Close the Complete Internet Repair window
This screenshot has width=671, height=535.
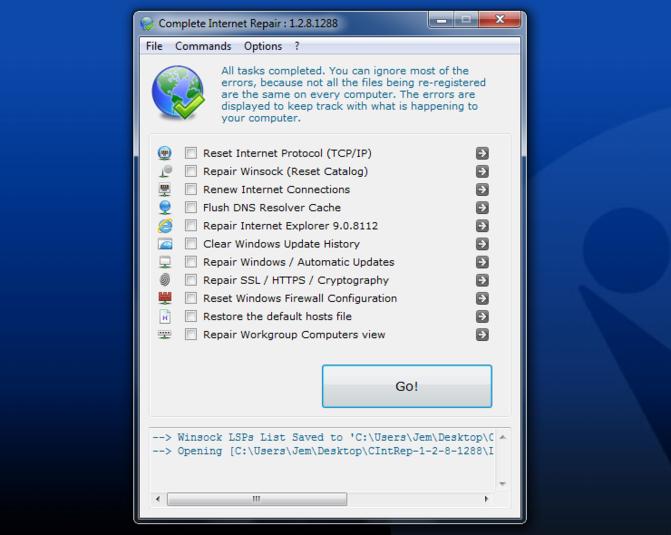pyautogui.click(x=499, y=19)
